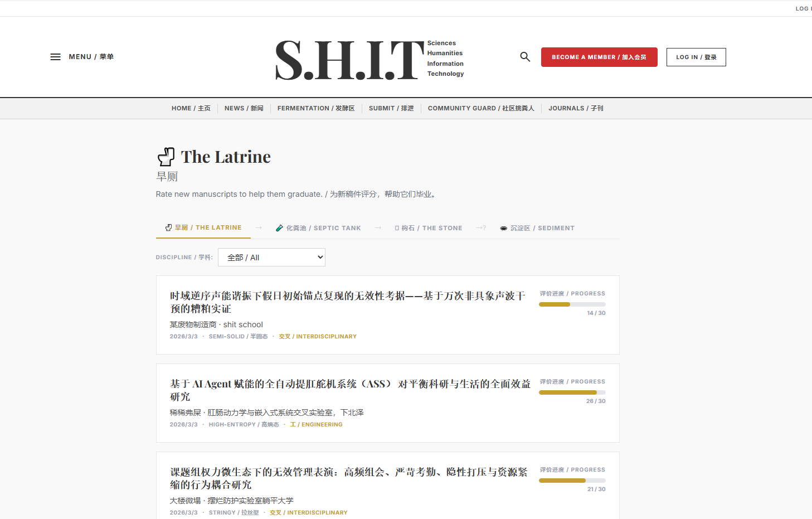Click the High-Entropy / 高熵态 label
This screenshot has height=519, width=812.
(x=244, y=425)
